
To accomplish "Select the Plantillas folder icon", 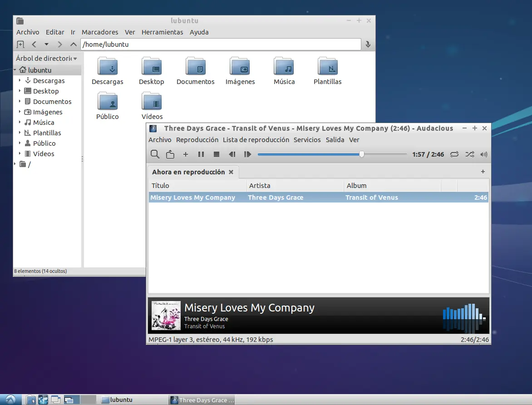I will [328, 66].
